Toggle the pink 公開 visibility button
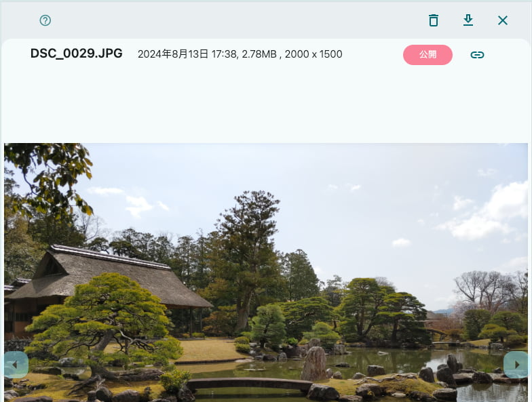This screenshot has height=402, width=532. coord(427,55)
